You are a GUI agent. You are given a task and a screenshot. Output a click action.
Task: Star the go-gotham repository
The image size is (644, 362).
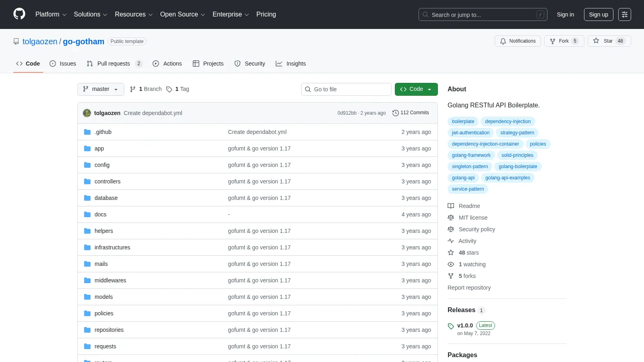pyautogui.click(x=609, y=41)
